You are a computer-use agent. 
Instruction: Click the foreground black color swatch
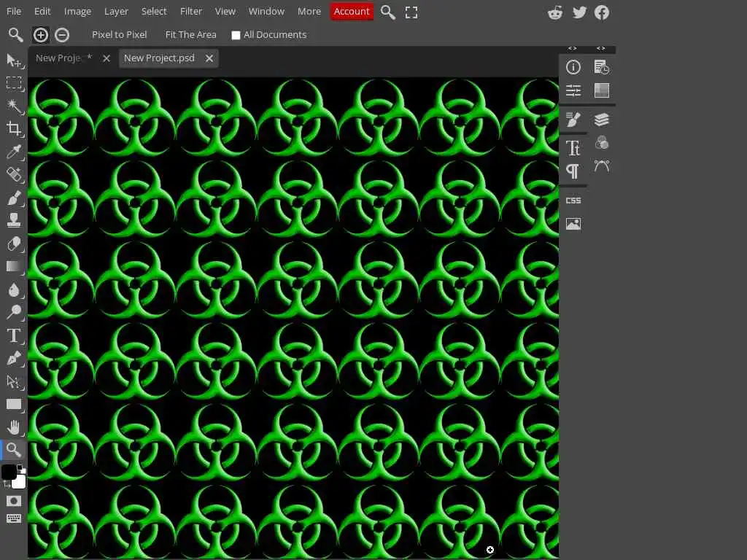(x=9, y=472)
